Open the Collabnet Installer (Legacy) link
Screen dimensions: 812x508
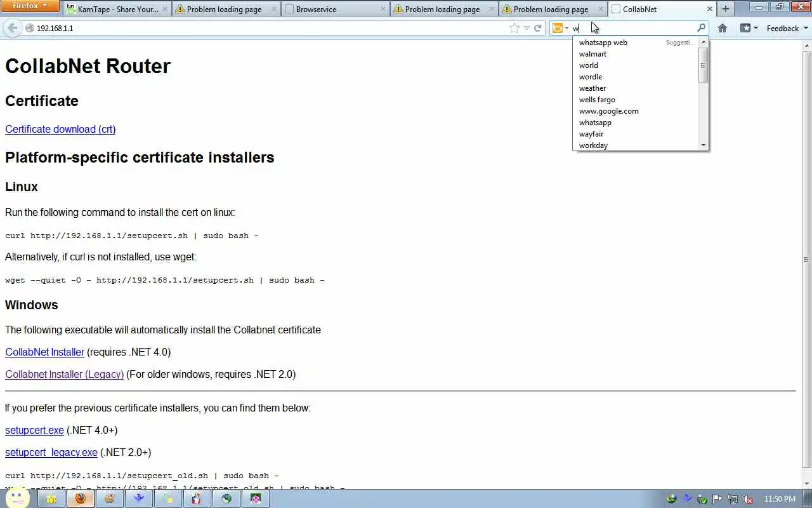coord(64,374)
